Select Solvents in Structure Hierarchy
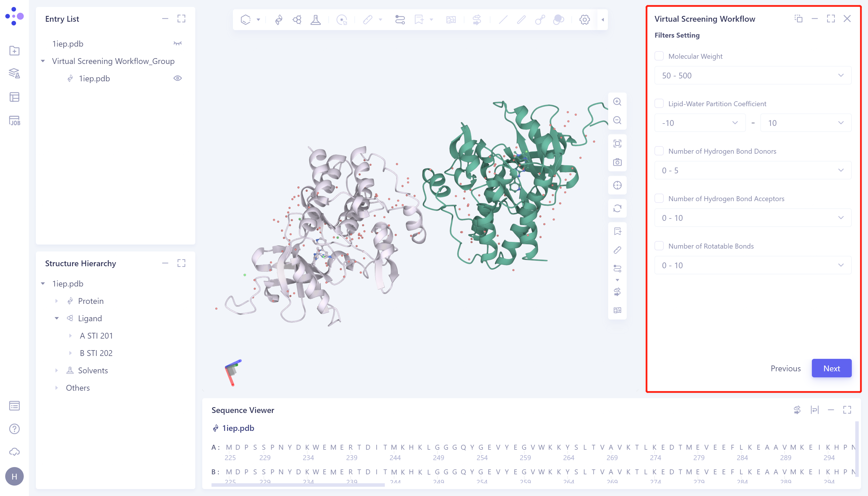Screen dimensions: 868x496 (x=93, y=370)
